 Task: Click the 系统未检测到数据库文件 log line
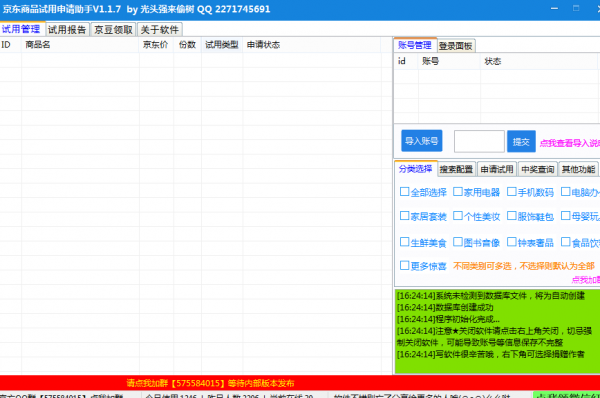[491, 295]
